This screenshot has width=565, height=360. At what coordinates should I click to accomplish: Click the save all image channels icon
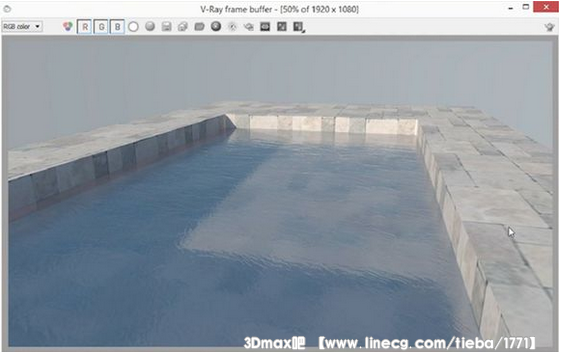tap(183, 27)
